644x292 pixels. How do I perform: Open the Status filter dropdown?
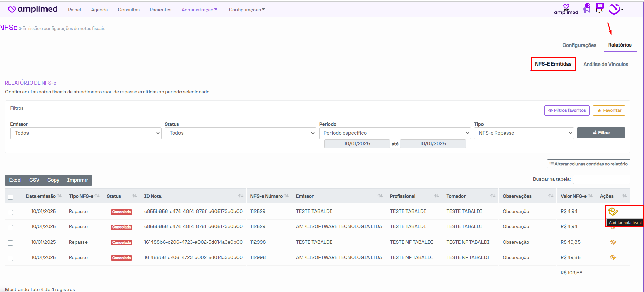click(240, 133)
